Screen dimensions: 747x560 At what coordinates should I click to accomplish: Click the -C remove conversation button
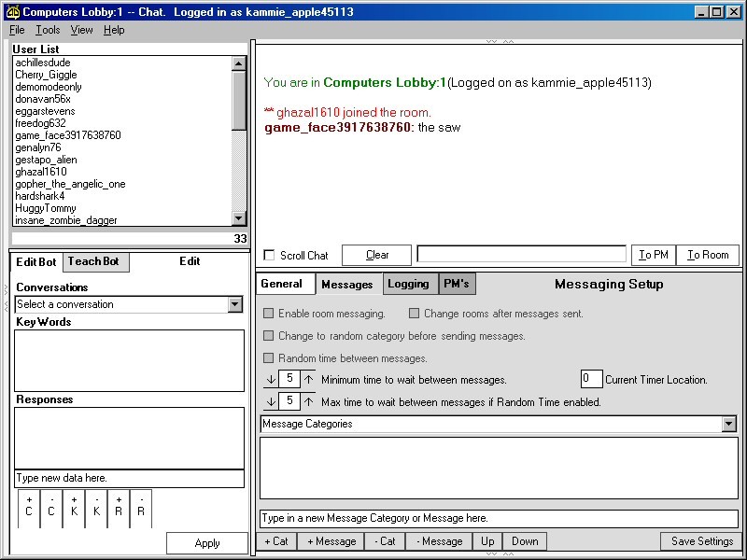[x=51, y=508]
